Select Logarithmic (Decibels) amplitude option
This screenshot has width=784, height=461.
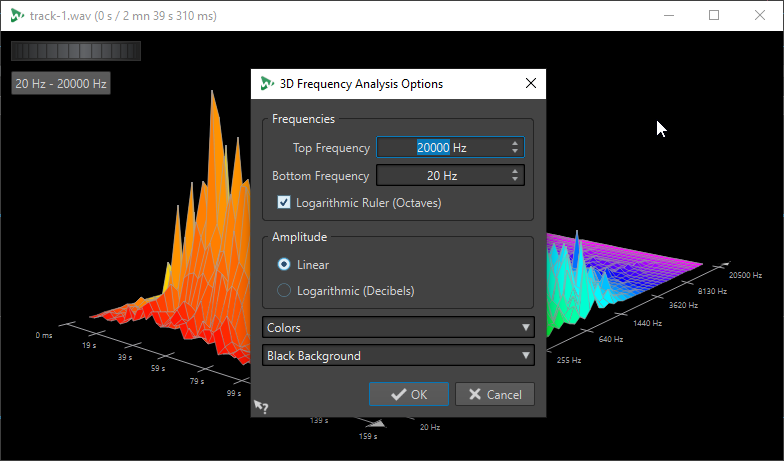pos(284,291)
